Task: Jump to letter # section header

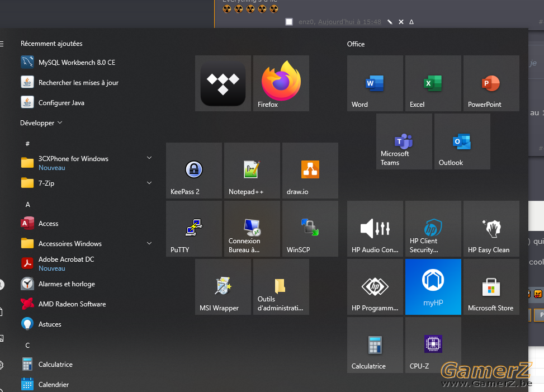Action: click(x=28, y=144)
